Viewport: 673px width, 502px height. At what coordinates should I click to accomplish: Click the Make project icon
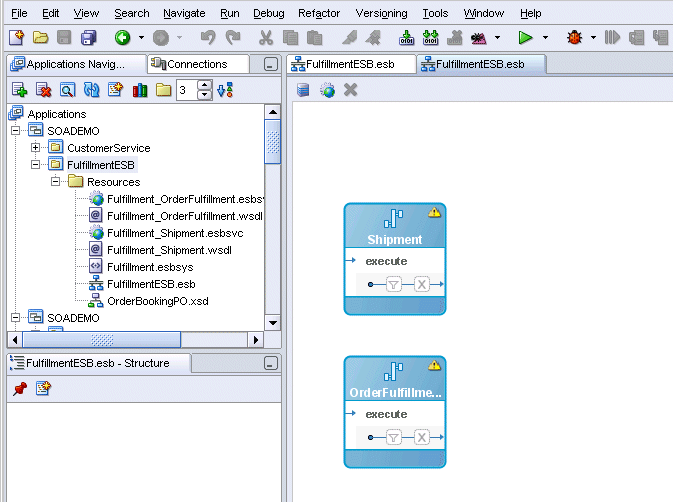pyautogui.click(x=406, y=38)
